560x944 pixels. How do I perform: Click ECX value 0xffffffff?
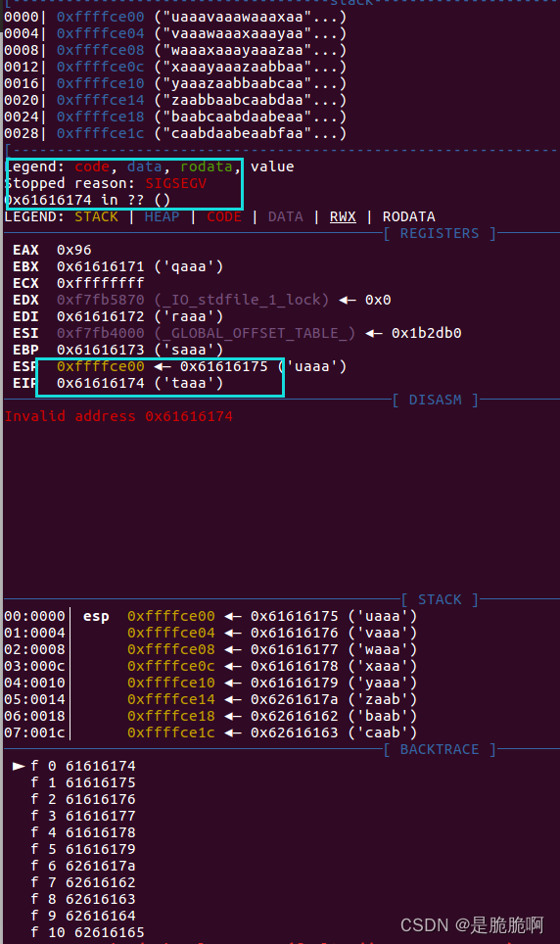pos(101,283)
